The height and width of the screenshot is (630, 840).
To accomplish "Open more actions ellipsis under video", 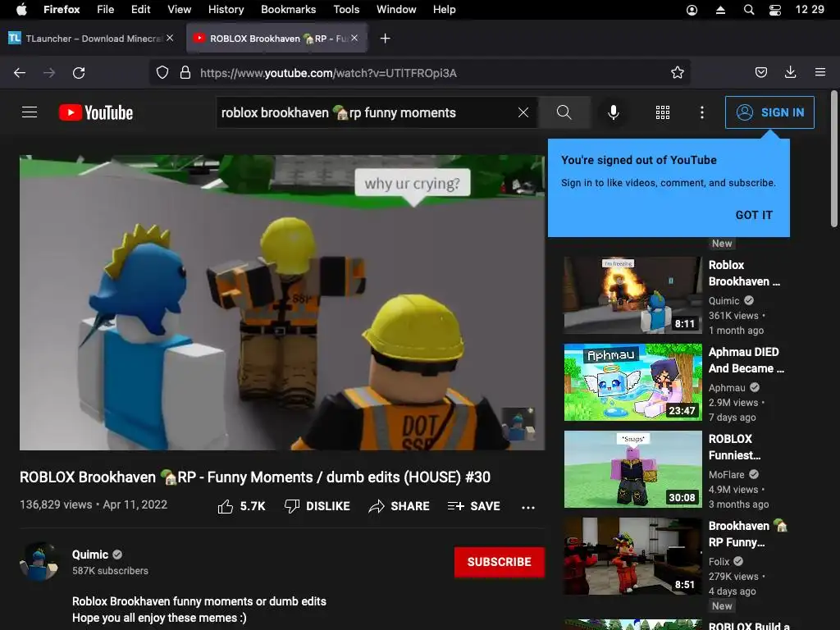I will tap(528, 507).
